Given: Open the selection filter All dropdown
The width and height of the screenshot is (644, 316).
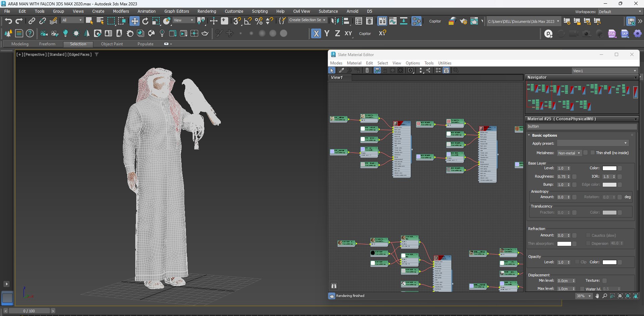Looking at the screenshot, I should click(x=72, y=20).
